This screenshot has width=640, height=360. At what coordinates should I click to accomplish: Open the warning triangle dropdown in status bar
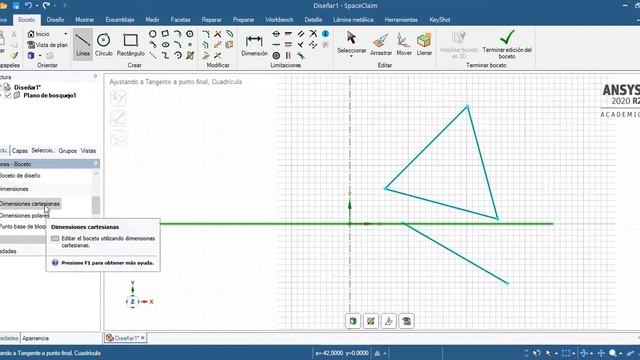(x=385, y=353)
